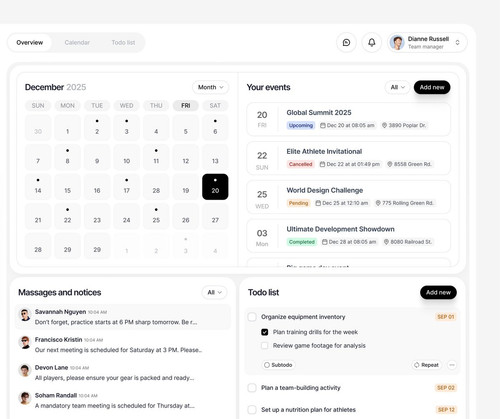This screenshot has width=500, height=419.
Task: Click the Upcoming status badge
Action: coord(301,125)
